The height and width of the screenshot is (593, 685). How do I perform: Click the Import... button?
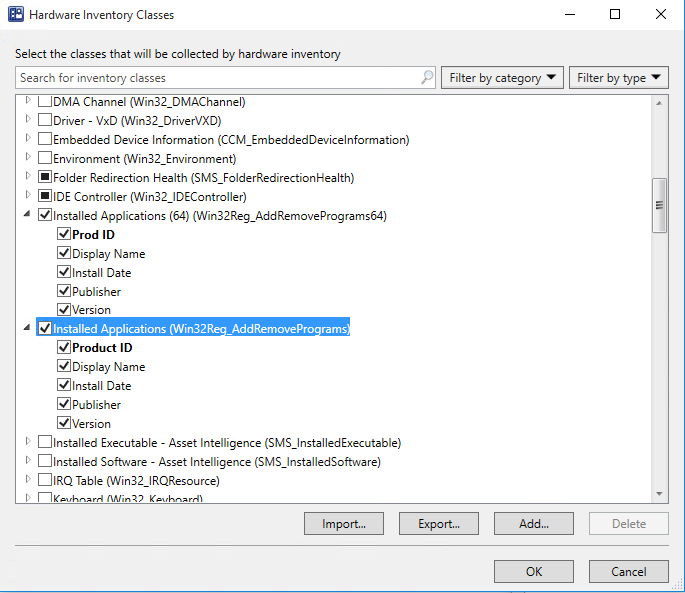click(x=344, y=524)
